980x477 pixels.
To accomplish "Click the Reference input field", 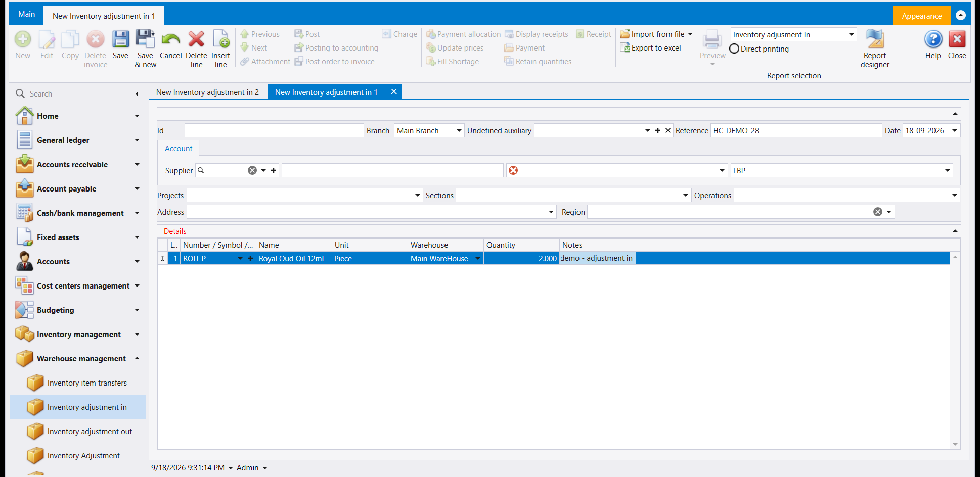I will point(796,130).
